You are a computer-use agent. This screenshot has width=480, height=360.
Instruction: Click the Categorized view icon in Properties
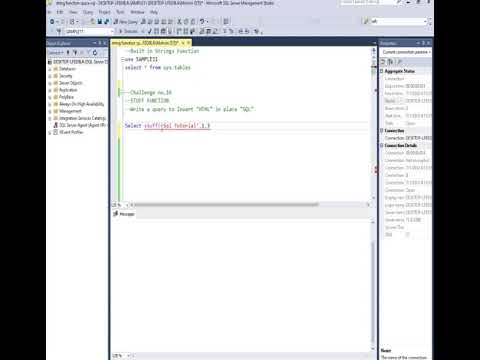pyautogui.click(x=383, y=62)
